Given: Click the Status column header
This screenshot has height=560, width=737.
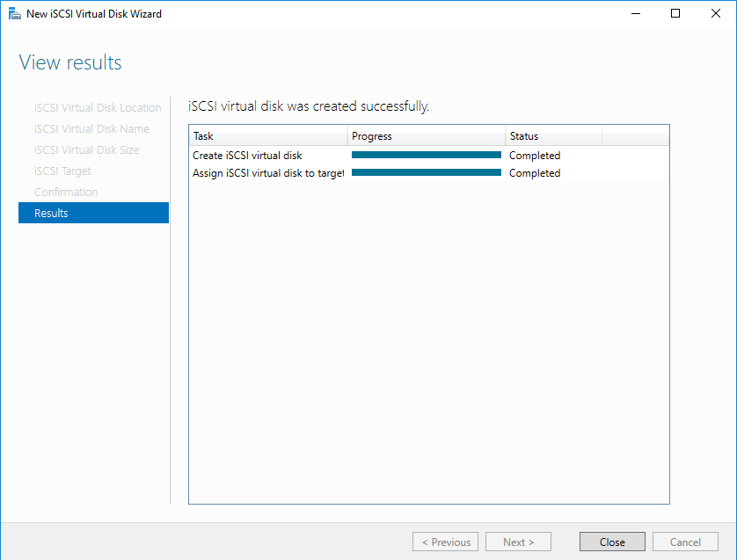Looking at the screenshot, I should 553,136.
